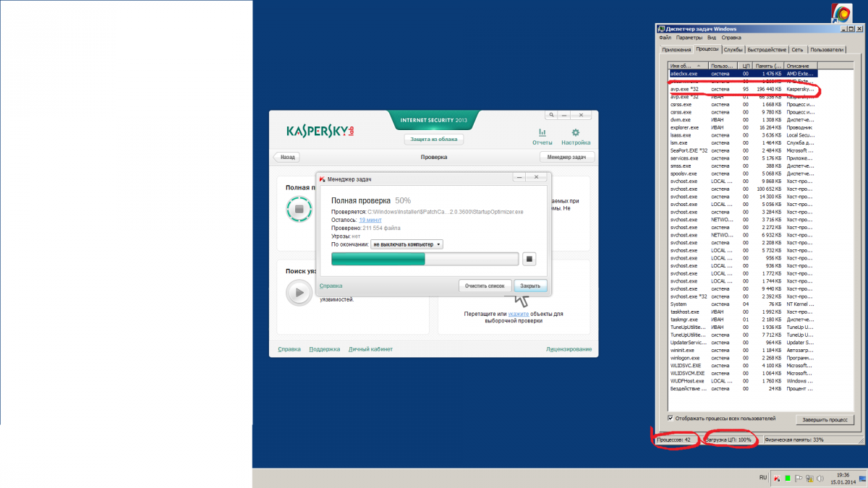This screenshot has height=488, width=868.
Task: Switch to Службы tab
Action: [x=733, y=50]
